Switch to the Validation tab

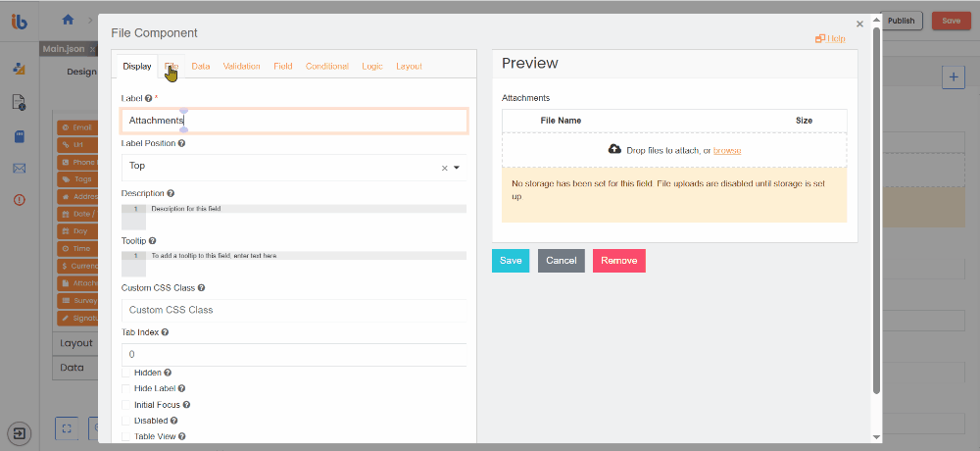click(241, 67)
